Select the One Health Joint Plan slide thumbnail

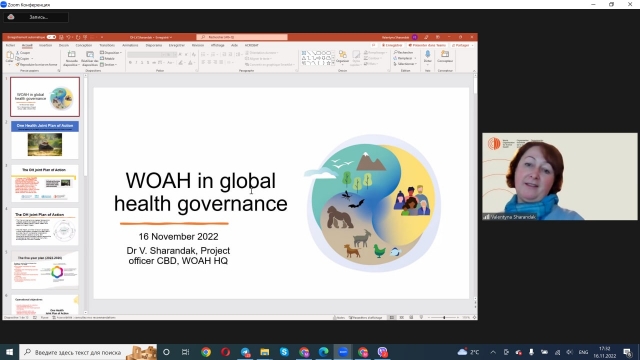pyautogui.click(x=45, y=140)
